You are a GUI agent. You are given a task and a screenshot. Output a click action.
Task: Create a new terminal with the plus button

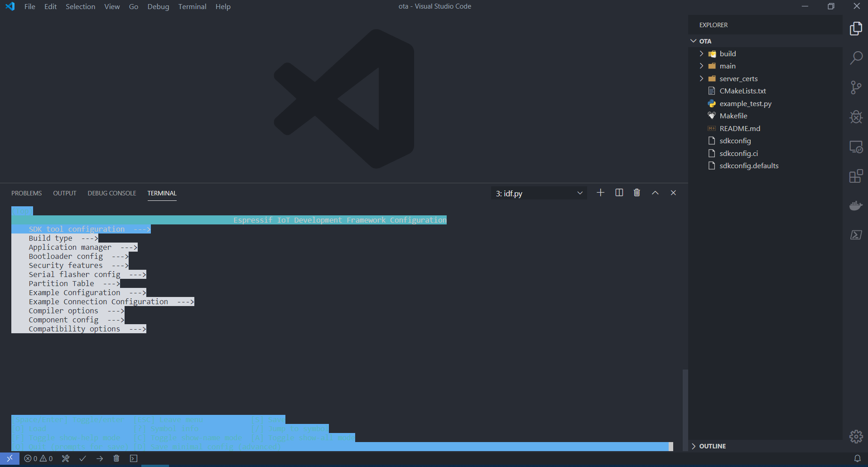click(x=600, y=192)
